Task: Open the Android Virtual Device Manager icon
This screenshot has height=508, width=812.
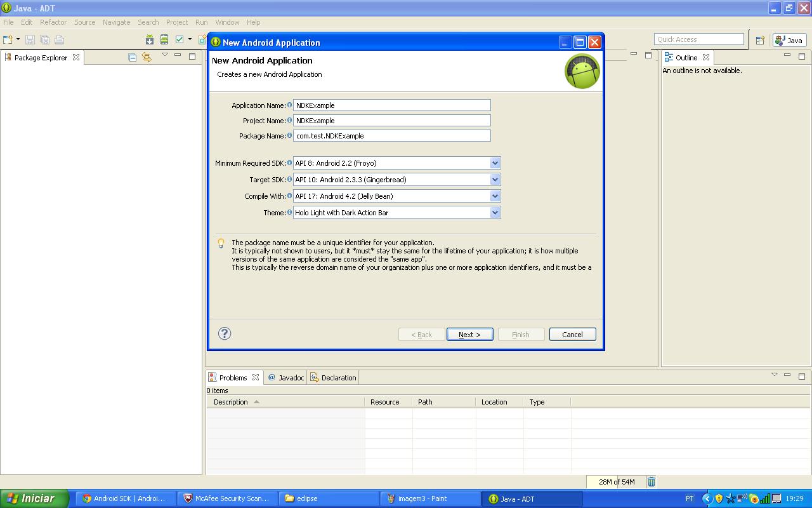Action: point(164,39)
